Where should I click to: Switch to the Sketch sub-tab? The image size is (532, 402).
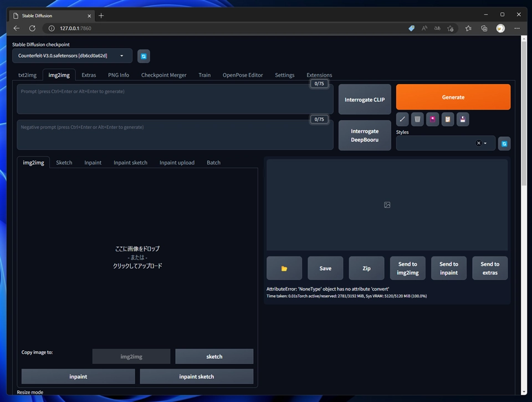click(x=64, y=163)
